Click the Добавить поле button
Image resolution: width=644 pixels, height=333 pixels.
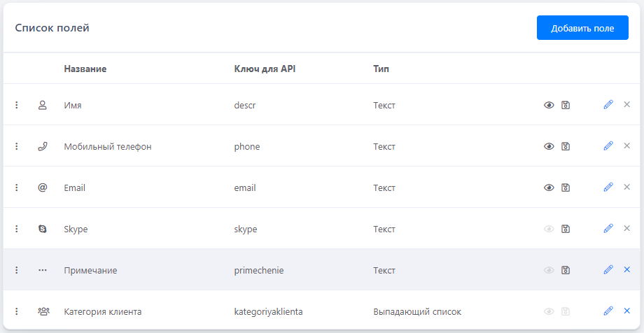click(582, 29)
